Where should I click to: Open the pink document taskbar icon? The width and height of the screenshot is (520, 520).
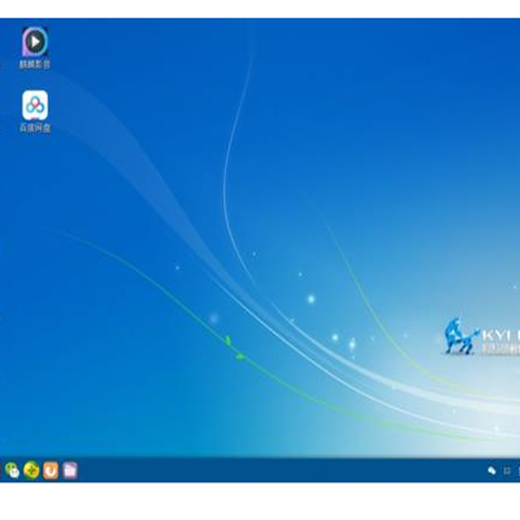(70, 470)
